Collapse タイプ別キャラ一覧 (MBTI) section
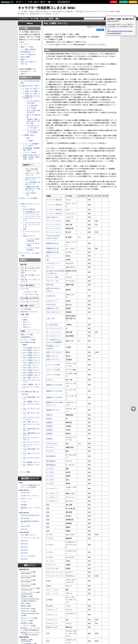The width and height of the screenshot is (138, 644). click(20, 342)
